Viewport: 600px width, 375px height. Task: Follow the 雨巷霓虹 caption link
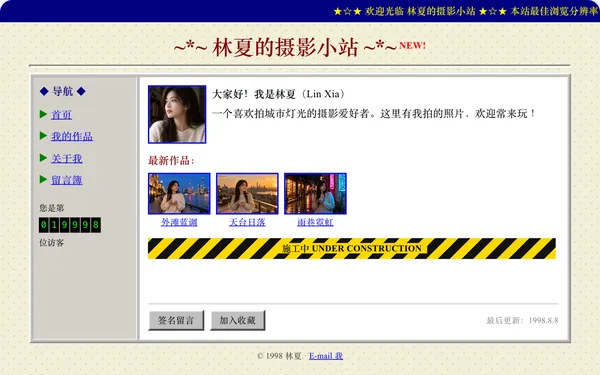click(315, 222)
